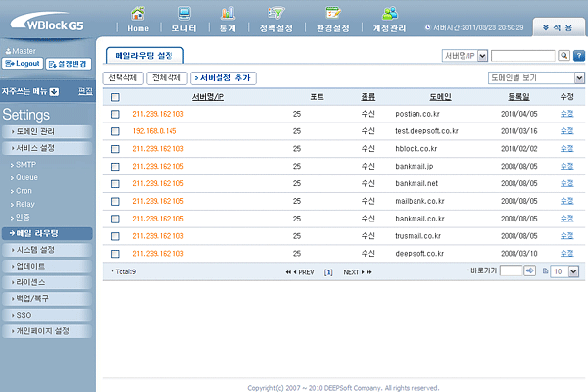Image resolution: width=588 pixels, height=392 pixels.
Task: Select the 메일 라우팅 sidebar item
Action: tap(47, 233)
